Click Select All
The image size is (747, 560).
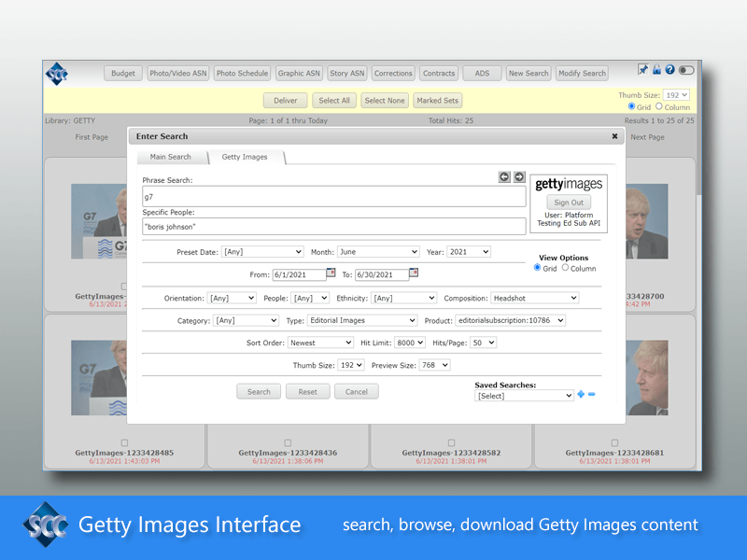(334, 101)
